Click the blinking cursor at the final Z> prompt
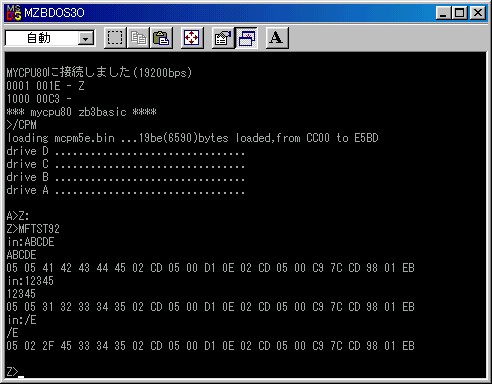The width and height of the screenshot is (492, 384). (x=21, y=376)
